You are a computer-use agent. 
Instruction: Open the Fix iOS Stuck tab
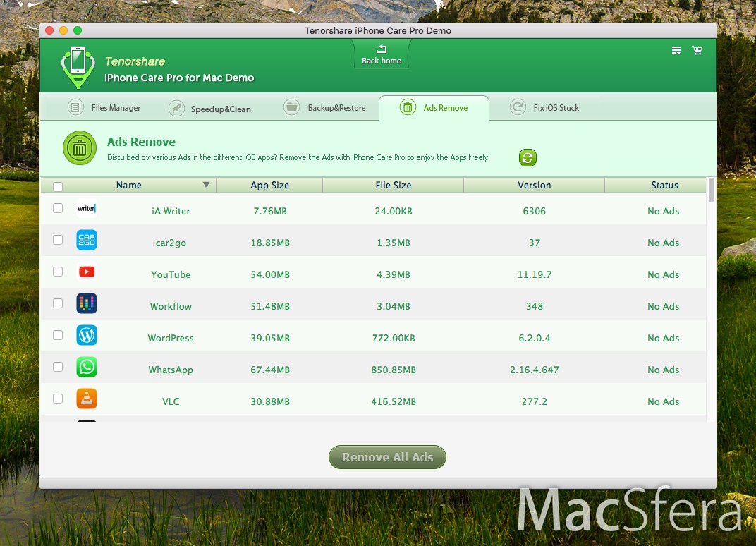click(x=544, y=107)
